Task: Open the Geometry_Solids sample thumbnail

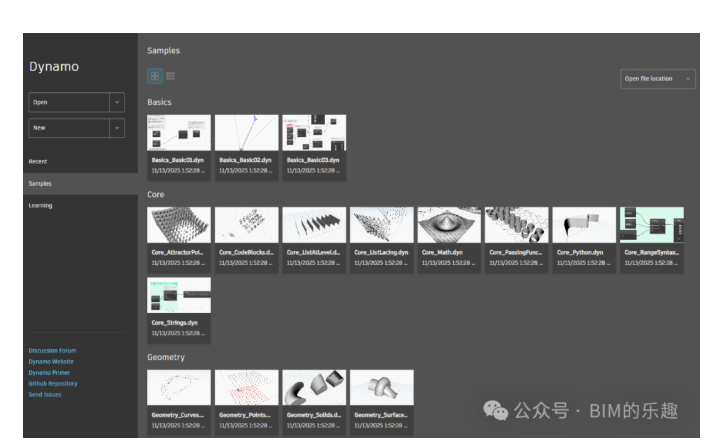Action: [x=314, y=388]
